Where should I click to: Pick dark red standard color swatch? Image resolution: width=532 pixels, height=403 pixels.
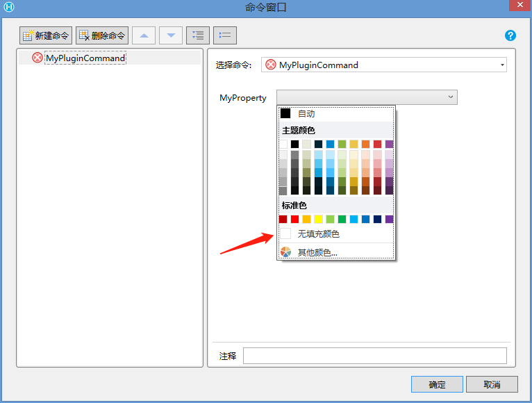coord(283,220)
